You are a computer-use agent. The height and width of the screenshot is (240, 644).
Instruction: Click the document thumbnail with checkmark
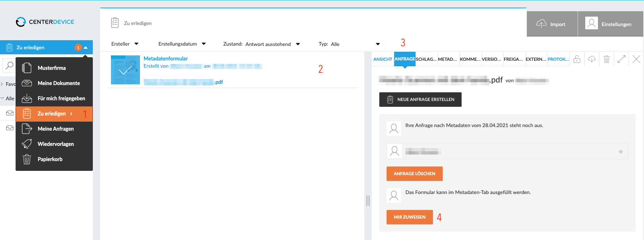[x=125, y=70]
